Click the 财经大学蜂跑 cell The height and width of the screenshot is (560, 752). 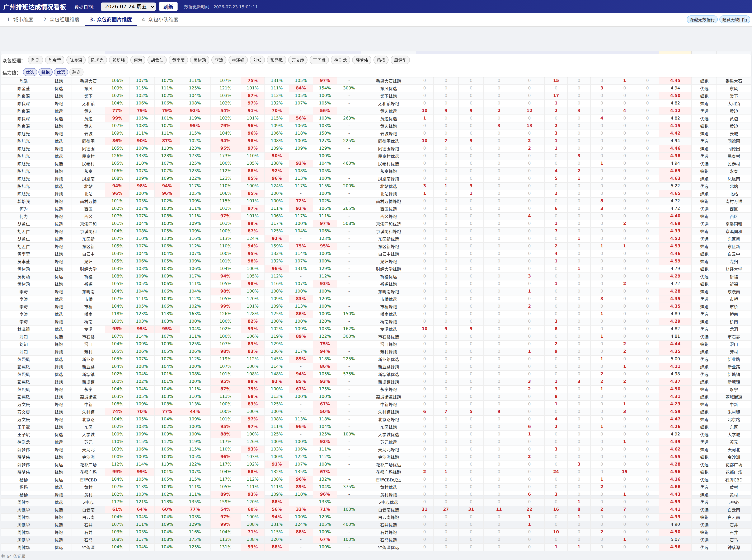click(388, 269)
